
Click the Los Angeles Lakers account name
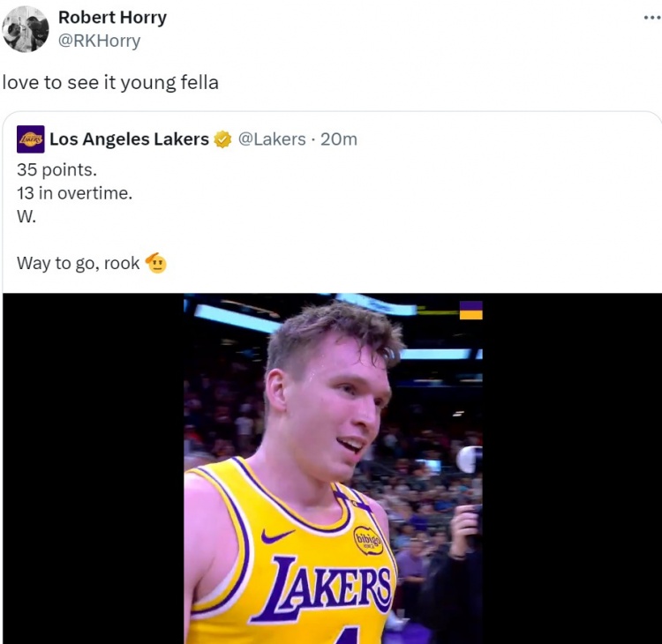129,139
